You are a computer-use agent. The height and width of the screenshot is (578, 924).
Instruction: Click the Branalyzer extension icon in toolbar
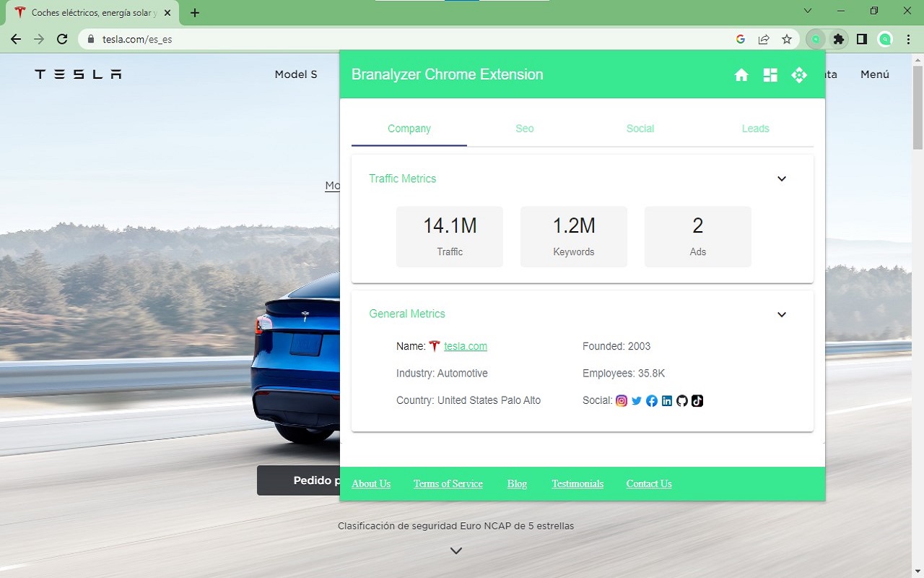coord(815,40)
